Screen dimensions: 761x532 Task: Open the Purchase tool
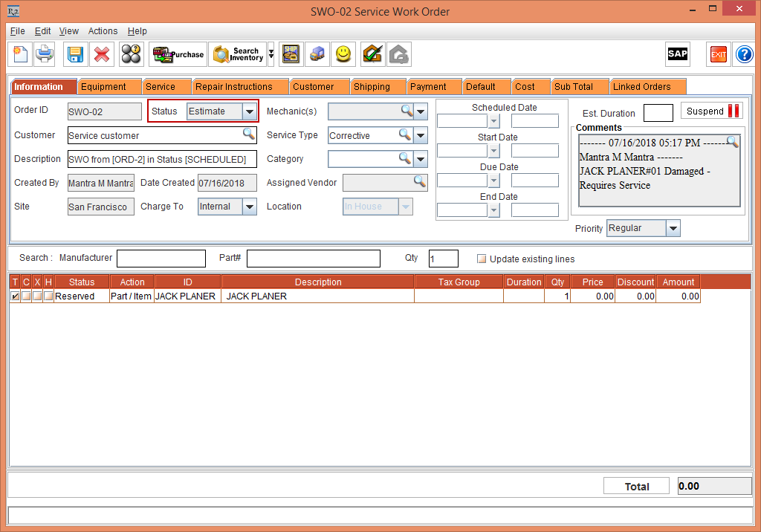[x=178, y=53]
